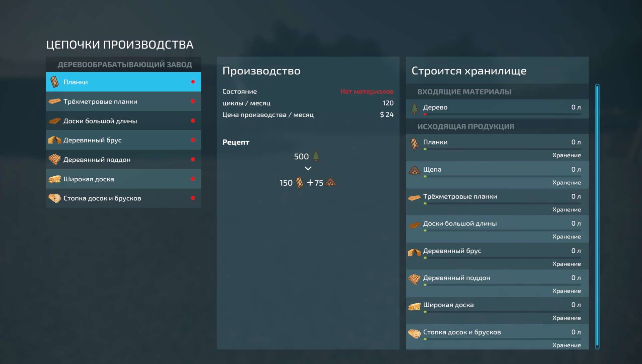The width and height of the screenshot is (642, 364).
Task: Click the Планки plank icon in the production list
Action: coord(55,82)
